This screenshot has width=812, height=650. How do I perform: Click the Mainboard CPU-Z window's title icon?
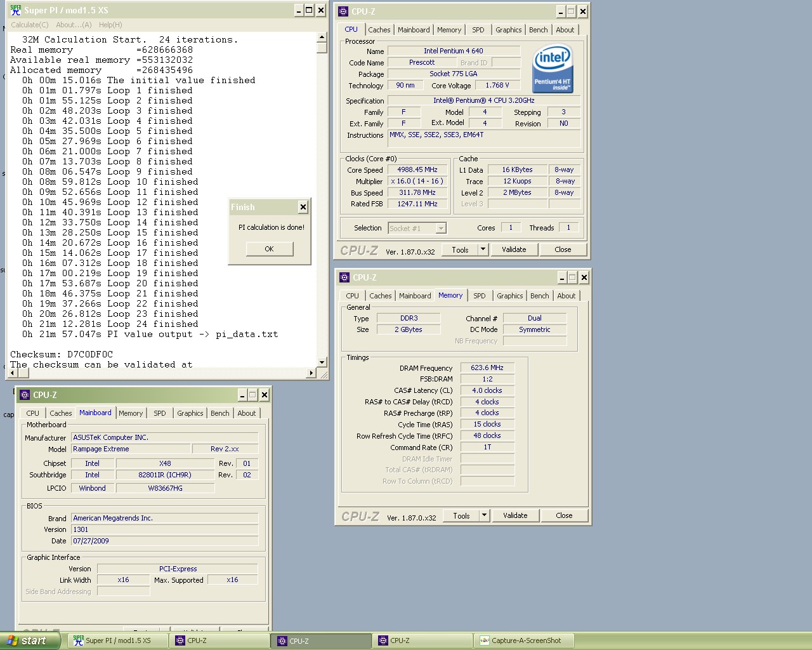(x=25, y=395)
